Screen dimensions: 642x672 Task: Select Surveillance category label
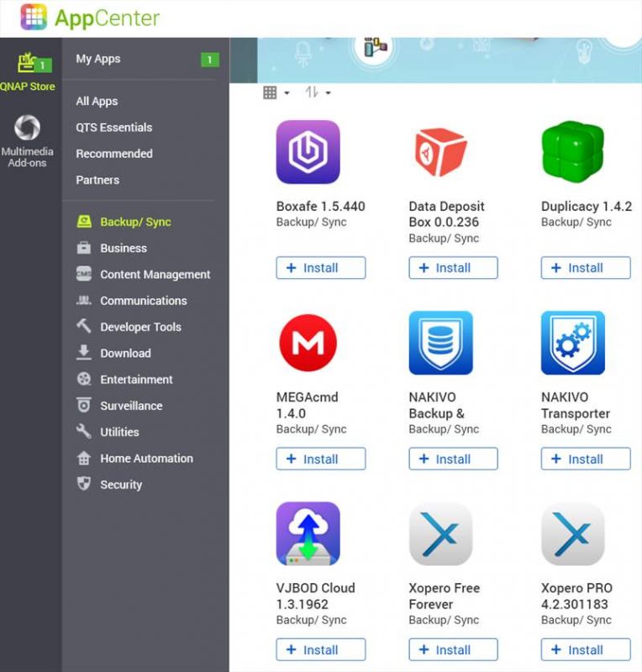pos(131,406)
